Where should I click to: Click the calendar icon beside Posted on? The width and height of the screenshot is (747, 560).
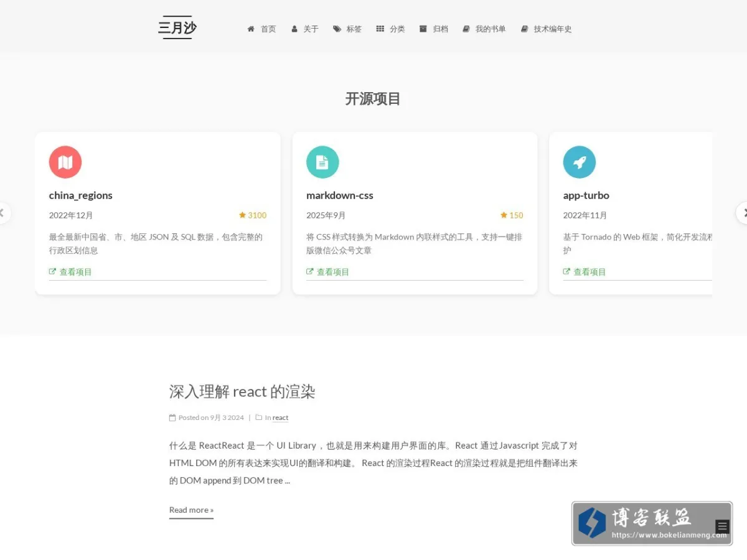click(x=172, y=418)
